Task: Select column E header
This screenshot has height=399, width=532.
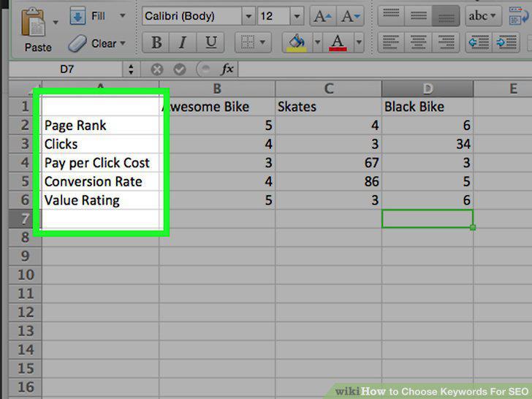Action: 503,88
